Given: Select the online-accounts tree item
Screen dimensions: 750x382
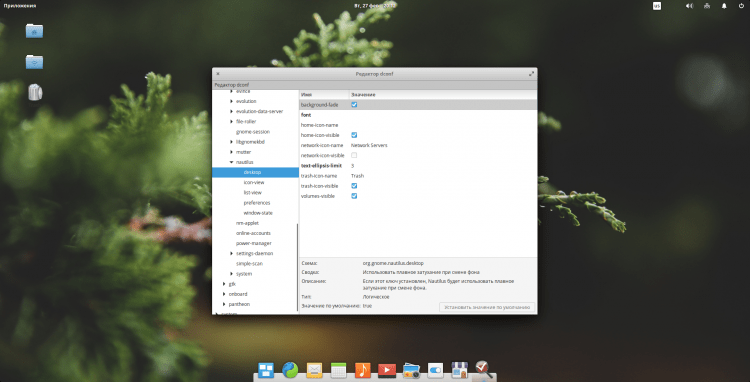Looking at the screenshot, I should coord(255,233).
